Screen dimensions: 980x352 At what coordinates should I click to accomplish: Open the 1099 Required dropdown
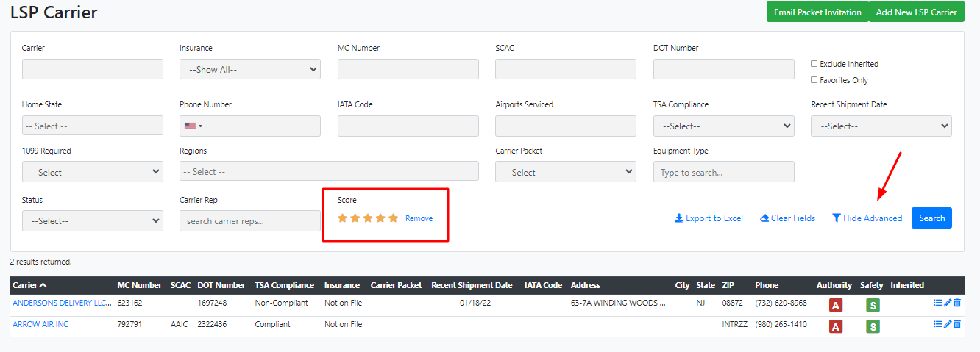(93, 172)
